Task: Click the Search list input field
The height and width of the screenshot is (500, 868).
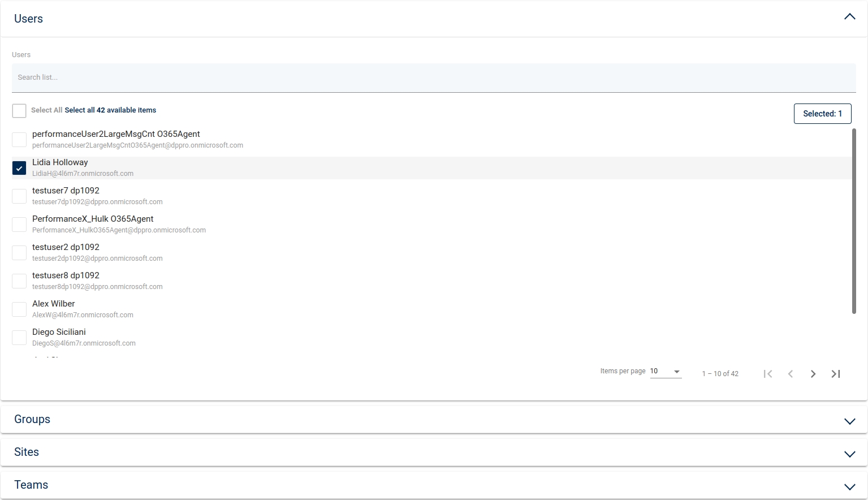Action: click(433, 77)
